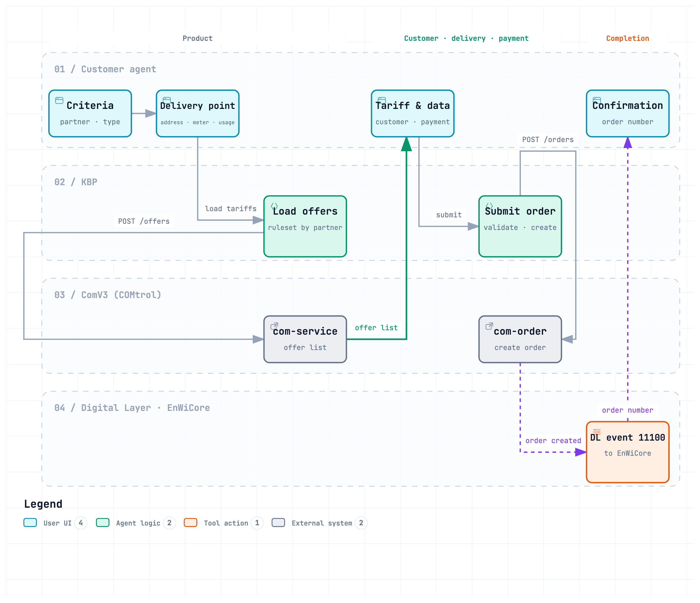Click the external link icon on com-service
The width and height of the screenshot is (700, 603).
coord(274,326)
